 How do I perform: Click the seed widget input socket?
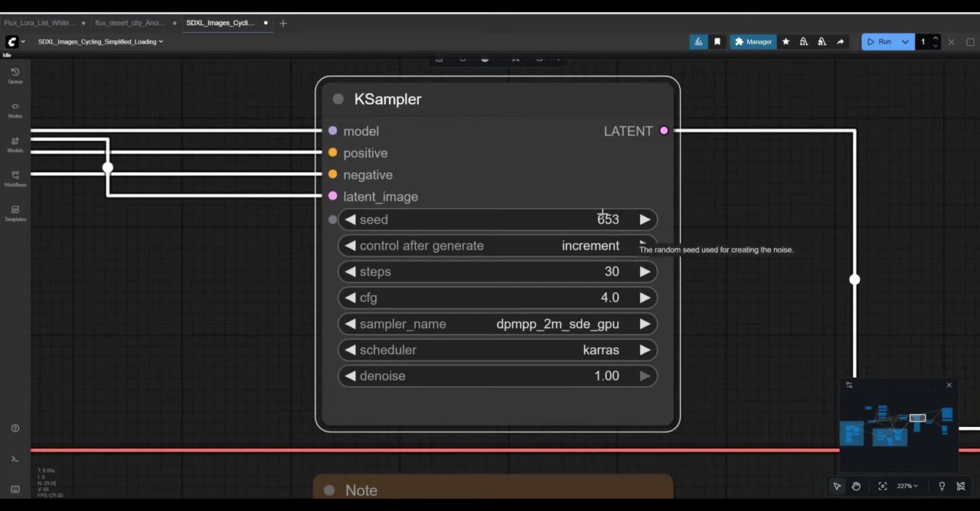332,220
